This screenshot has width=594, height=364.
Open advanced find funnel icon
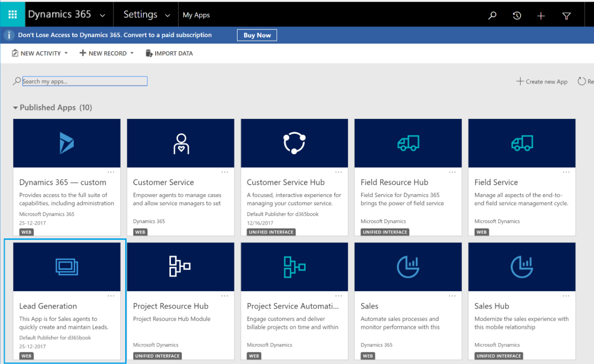[567, 16]
